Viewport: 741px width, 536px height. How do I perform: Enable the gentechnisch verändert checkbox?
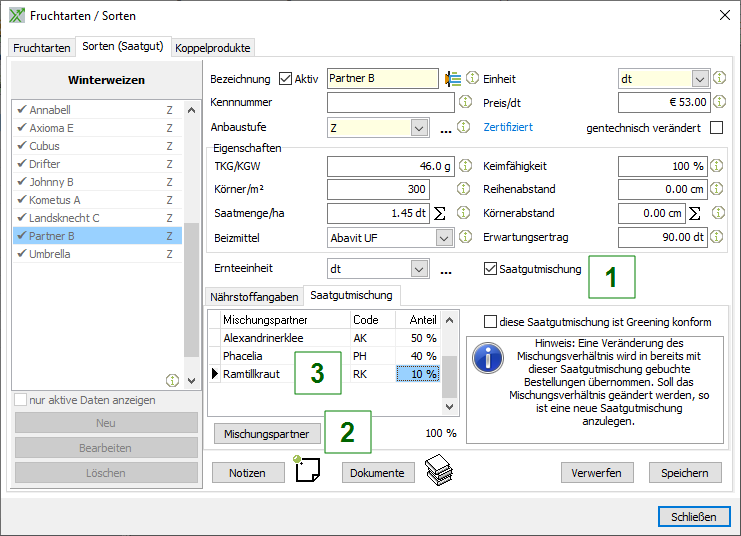[x=716, y=128]
